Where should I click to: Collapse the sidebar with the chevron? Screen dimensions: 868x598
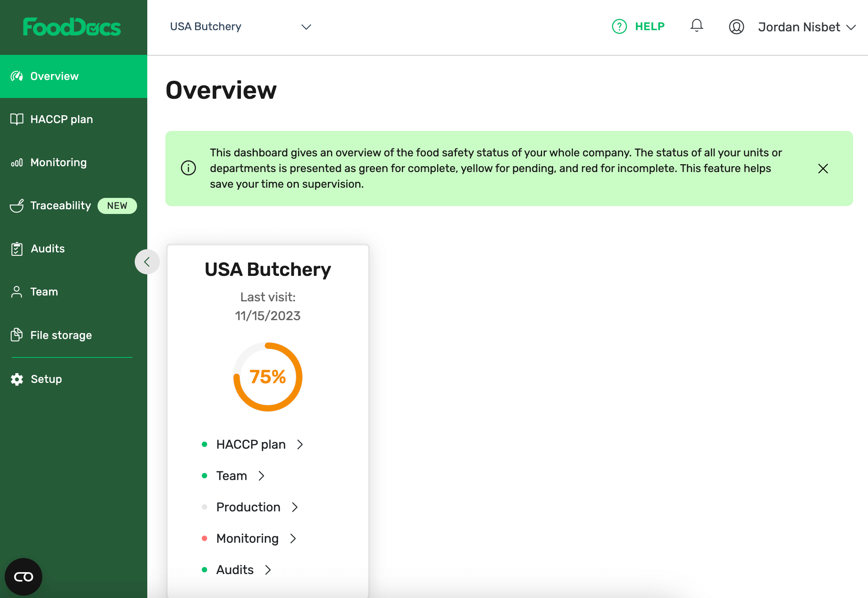(x=147, y=262)
